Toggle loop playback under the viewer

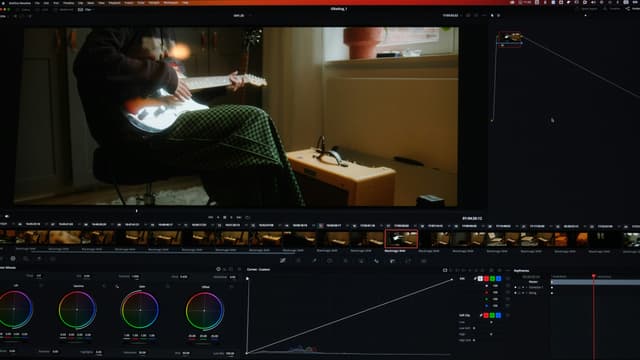[x=247, y=218]
